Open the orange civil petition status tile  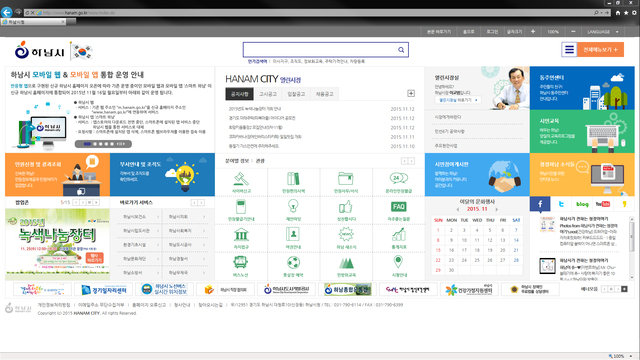tap(57, 175)
